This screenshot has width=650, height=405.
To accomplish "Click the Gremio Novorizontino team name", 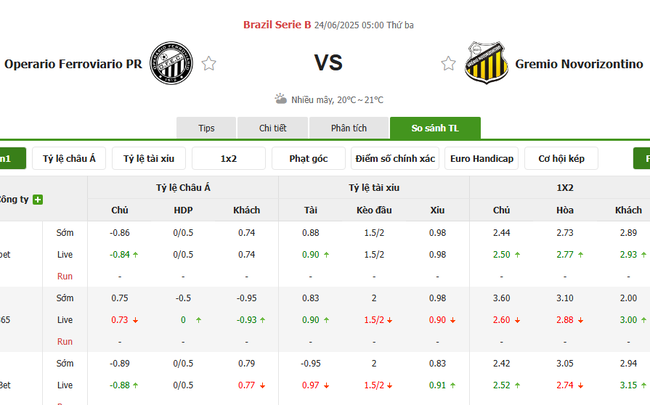I will pos(579,64).
